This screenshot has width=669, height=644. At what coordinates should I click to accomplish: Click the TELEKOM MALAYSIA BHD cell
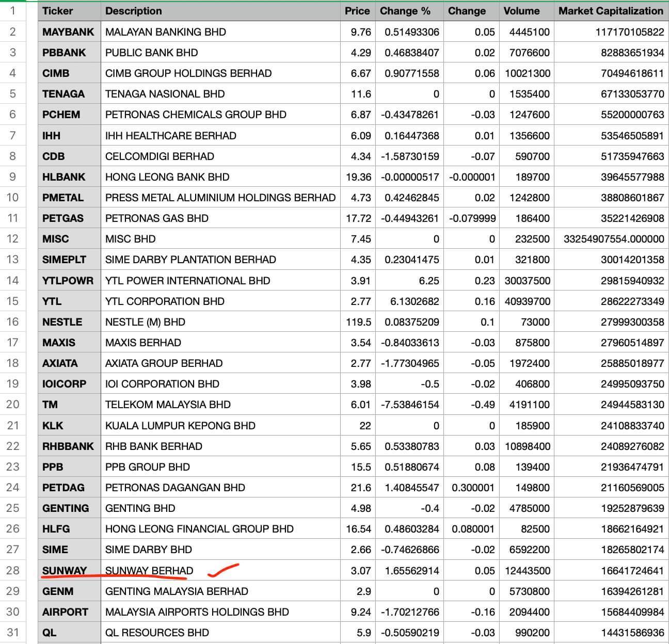(220, 405)
